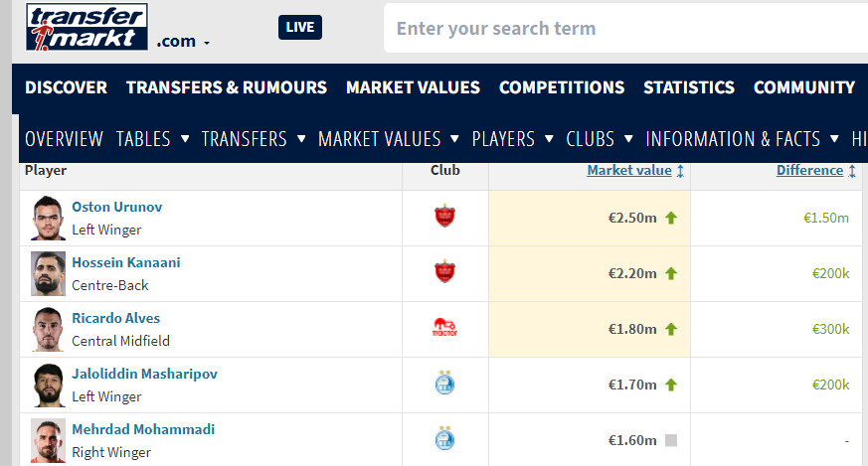Screen dimensions: 868x466
Task: Open Ricardo Alves's player photo
Action: tap(48, 329)
